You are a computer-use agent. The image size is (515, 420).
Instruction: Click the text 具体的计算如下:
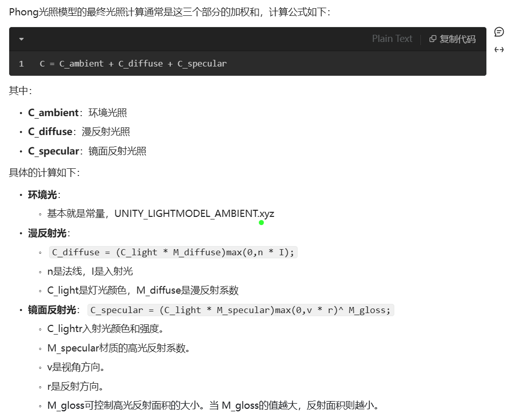click(44, 172)
